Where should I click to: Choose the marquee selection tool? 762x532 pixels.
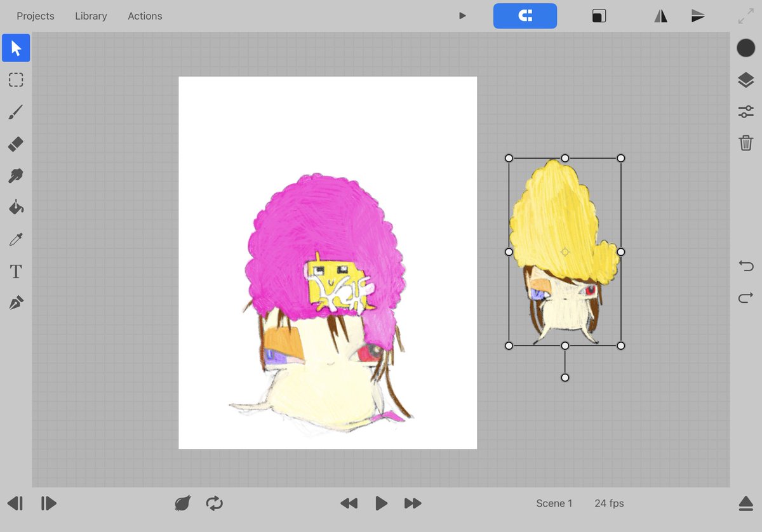click(16, 80)
